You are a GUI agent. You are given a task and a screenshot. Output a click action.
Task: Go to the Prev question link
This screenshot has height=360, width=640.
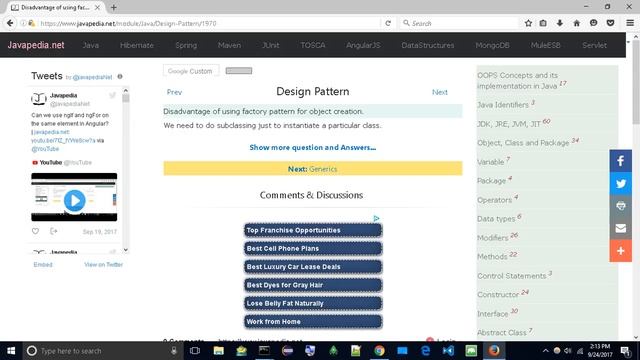[174, 92]
